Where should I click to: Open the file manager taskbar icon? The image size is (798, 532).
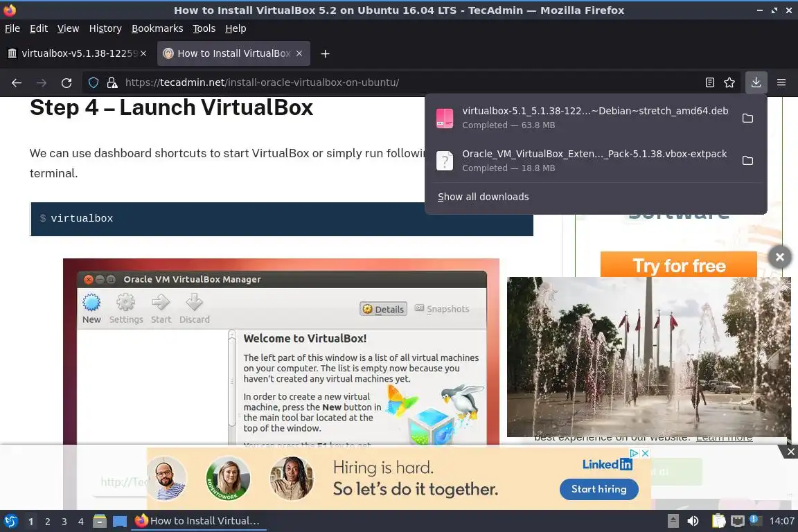pos(100,521)
